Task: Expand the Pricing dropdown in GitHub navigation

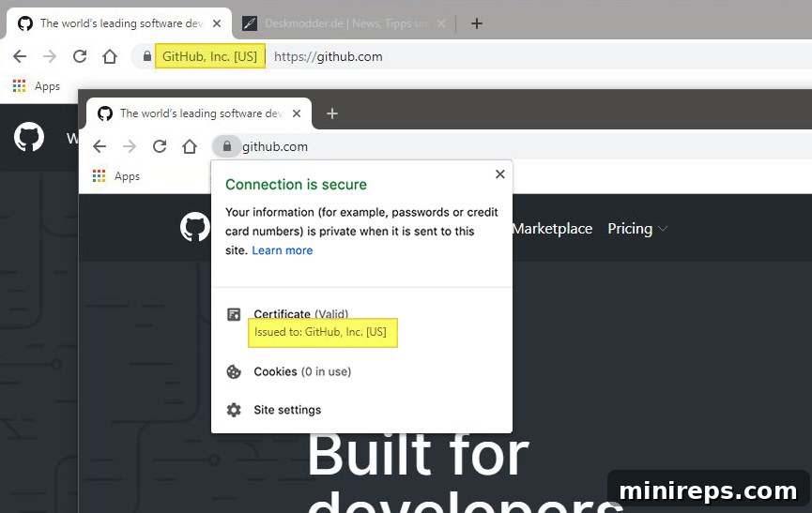Action: click(637, 229)
